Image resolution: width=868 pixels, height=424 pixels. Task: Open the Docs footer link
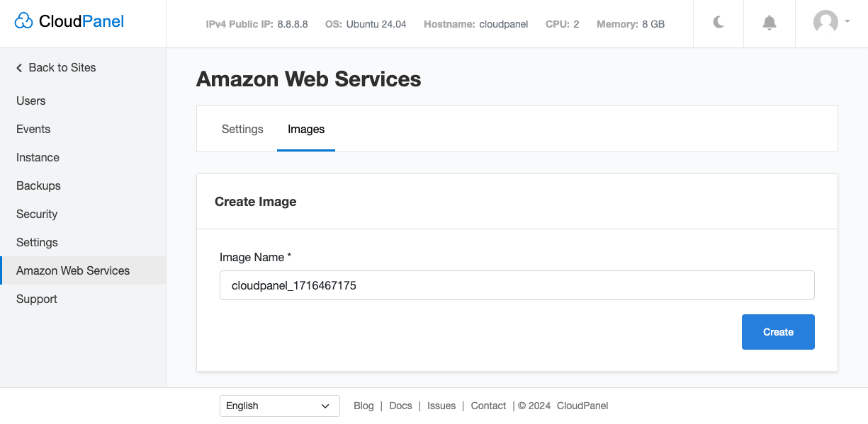pyautogui.click(x=400, y=406)
